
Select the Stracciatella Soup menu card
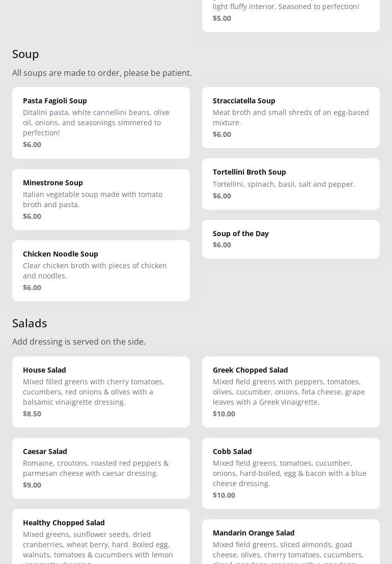(291, 117)
